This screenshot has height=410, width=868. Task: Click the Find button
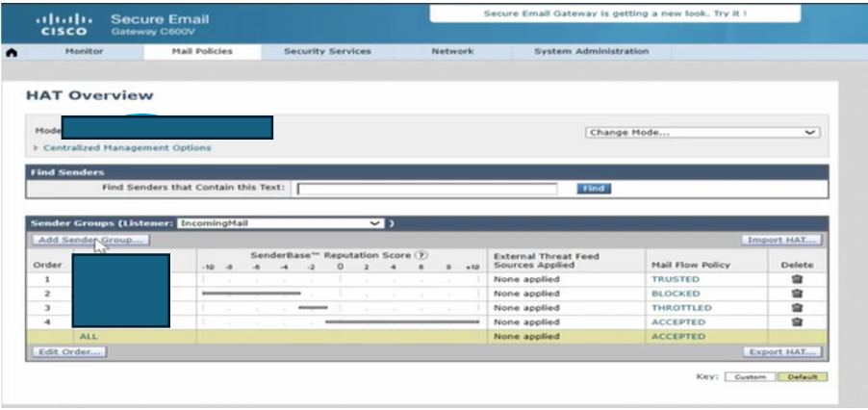pyautogui.click(x=594, y=189)
